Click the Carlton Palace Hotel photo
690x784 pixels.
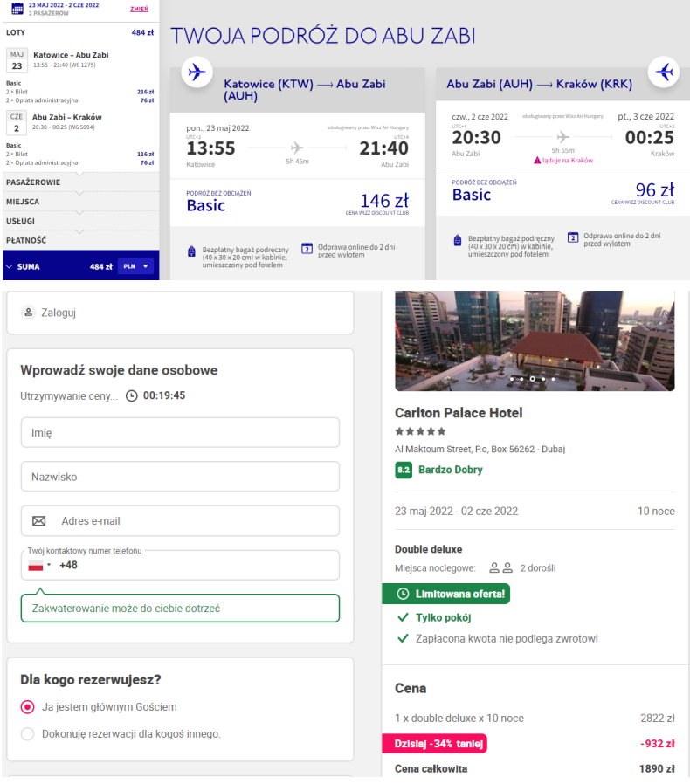[535, 340]
